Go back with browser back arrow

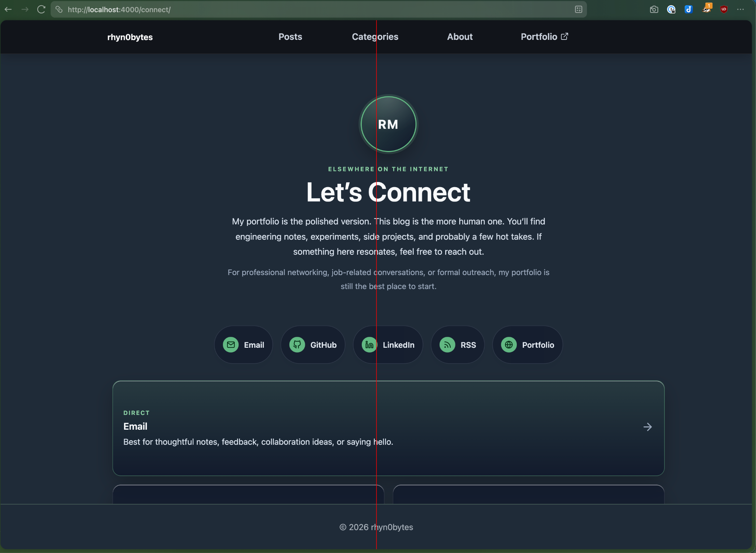[x=8, y=10]
